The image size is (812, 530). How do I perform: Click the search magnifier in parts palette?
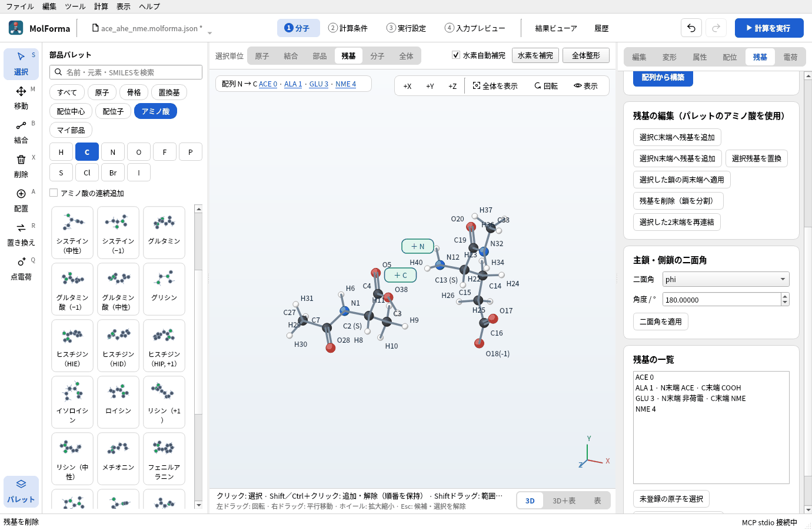(x=58, y=72)
